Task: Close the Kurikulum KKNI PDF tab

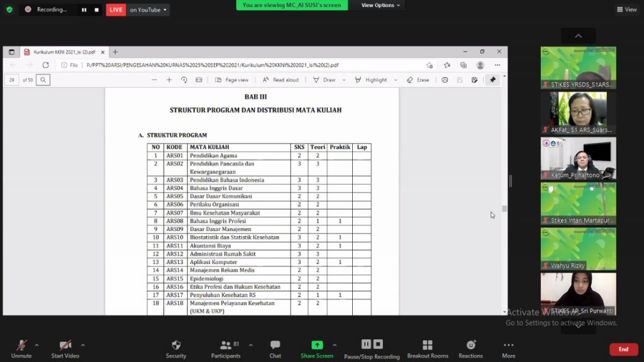Action: point(103,52)
